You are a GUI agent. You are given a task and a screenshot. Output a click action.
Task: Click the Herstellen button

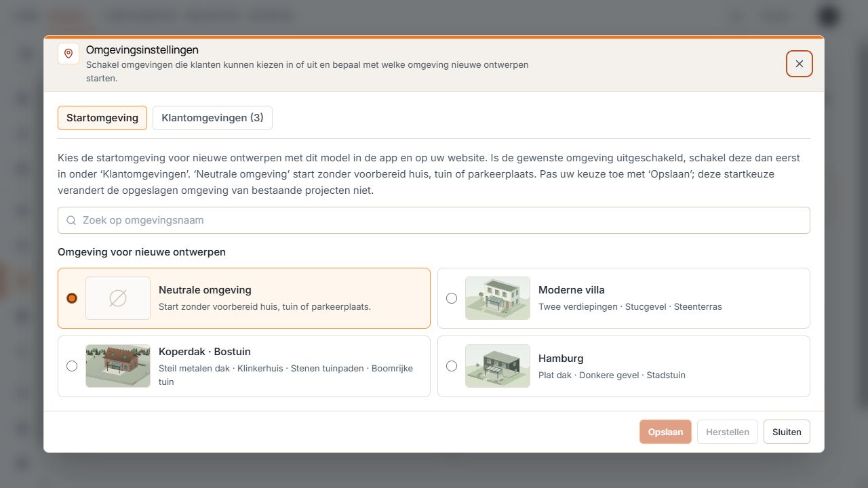pyautogui.click(x=728, y=432)
